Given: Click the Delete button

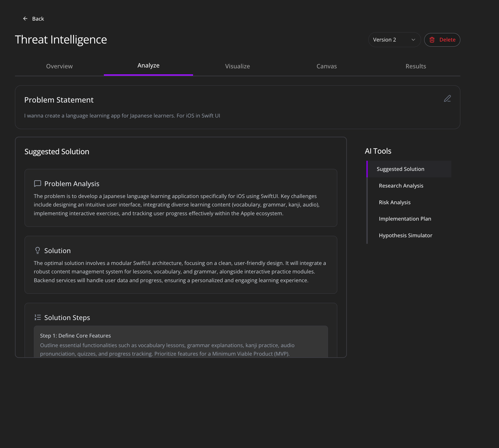Looking at the screenshot, I should [x=442, y=40].
